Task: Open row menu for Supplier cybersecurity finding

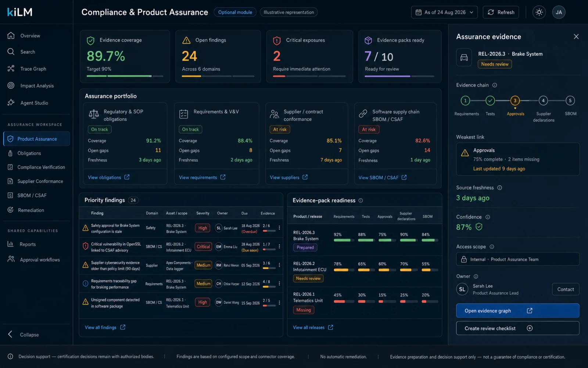Action: (x=279, y=265)
